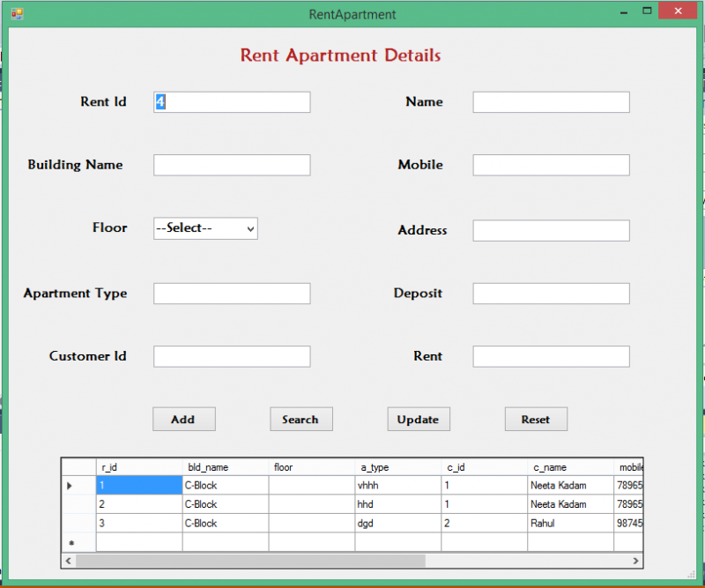Click C-Block cell in row 2
This screenshot has width=705, height=588.
click(x=226, y=504)
